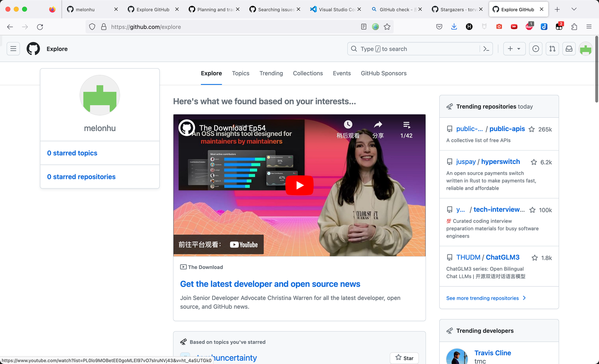Open the video playlist 1/42 menu
The height and width of the screenshot is (364, 599).
click(x=406, y=129)
